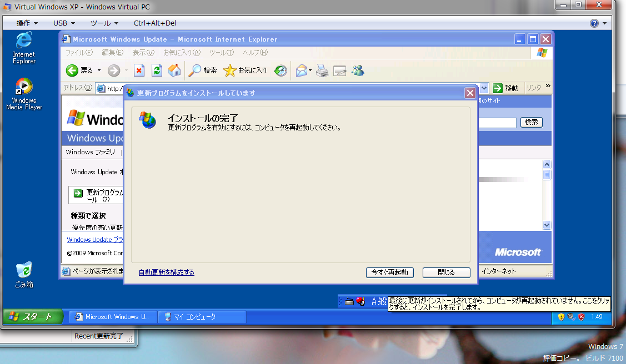This screenshot has width=626, height=364.
Task: Open the Windows Update プライバシー link
Action: [x=95, y=240]
